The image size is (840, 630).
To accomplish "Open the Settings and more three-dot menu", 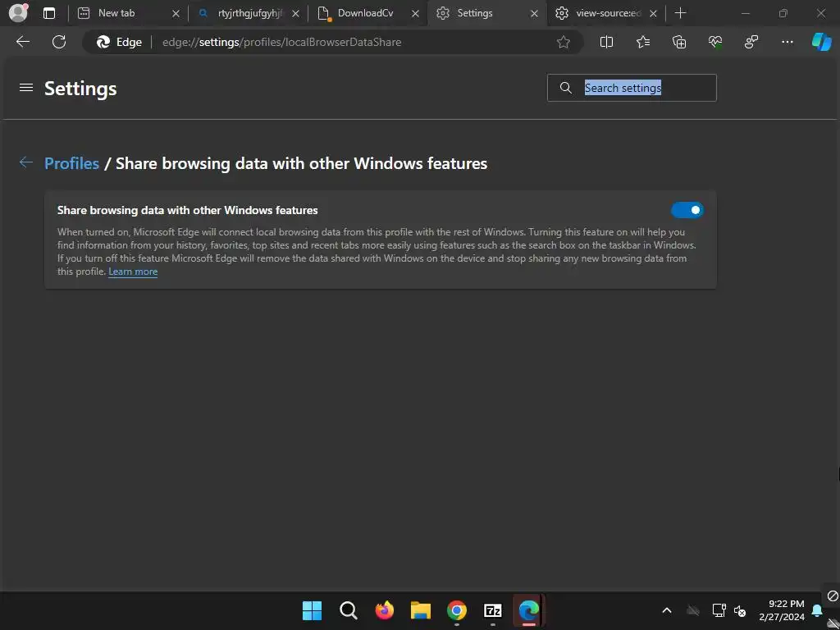I will (787, 42).
